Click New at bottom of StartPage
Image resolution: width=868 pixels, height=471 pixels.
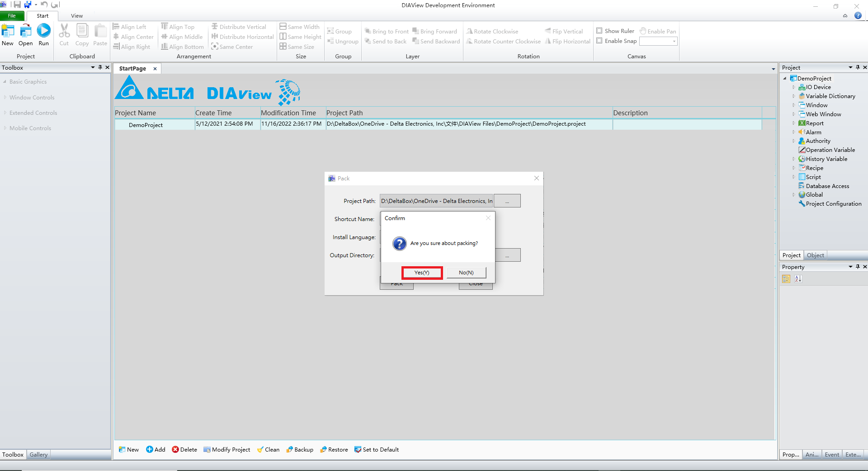point(128,449)
